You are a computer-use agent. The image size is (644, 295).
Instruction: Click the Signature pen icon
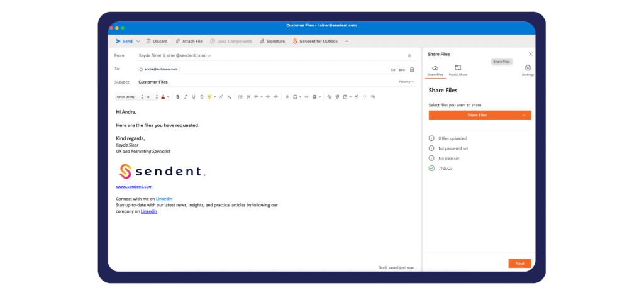pyautogui.click(x=262, y=41)
